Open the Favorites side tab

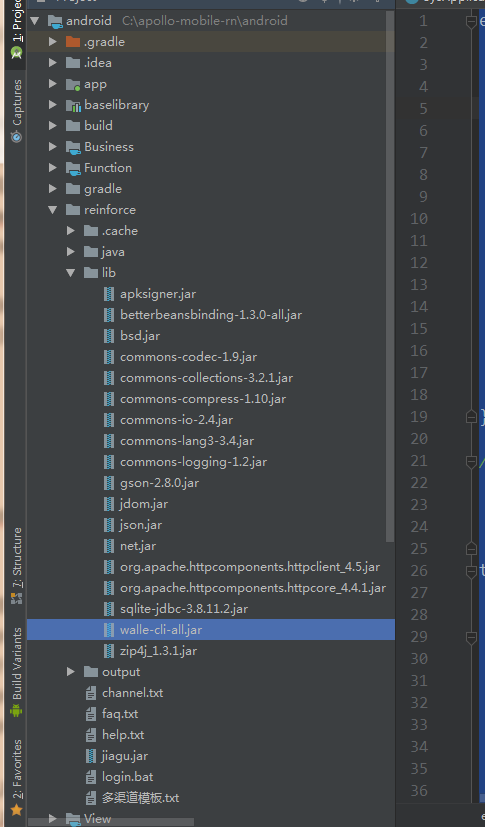click(x=17, y=776)
